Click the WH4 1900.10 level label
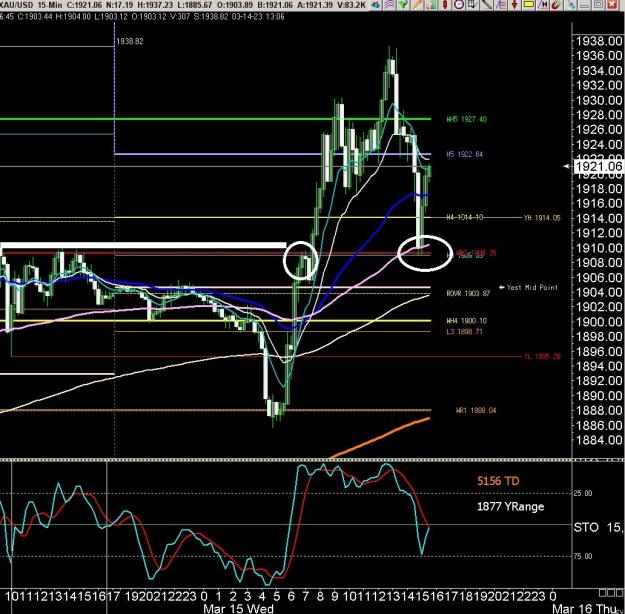625x614 pixels. coord(466,321)
